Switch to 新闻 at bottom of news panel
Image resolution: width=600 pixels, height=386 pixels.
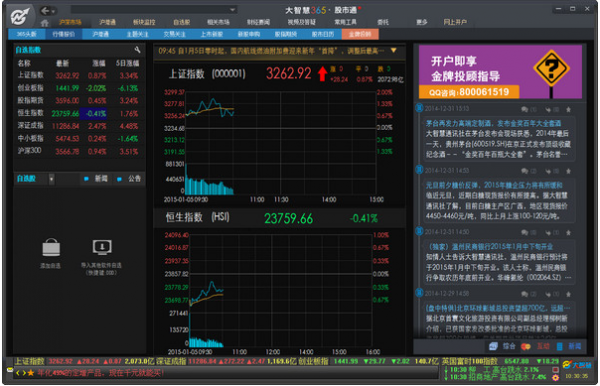pos(569,347)
